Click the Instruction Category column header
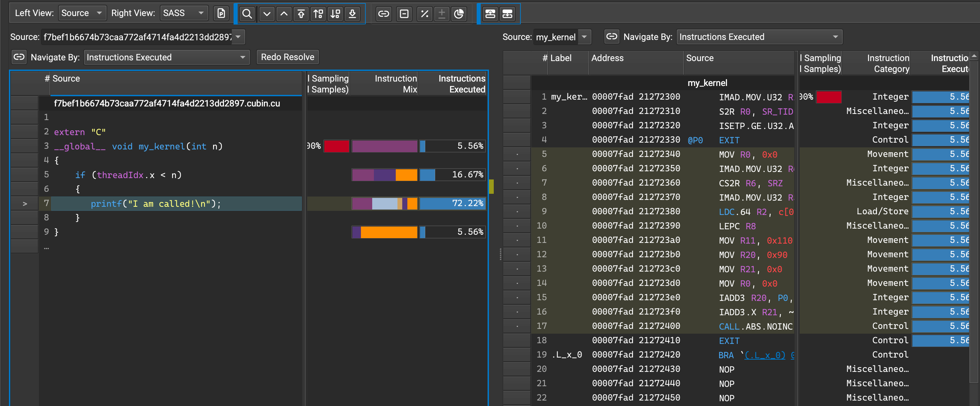980x406 pixels. (876, 63)
